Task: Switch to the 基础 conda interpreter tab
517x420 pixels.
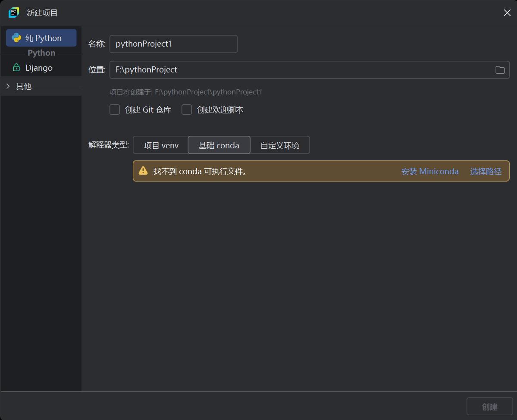Action: click(x=219, y=145)
